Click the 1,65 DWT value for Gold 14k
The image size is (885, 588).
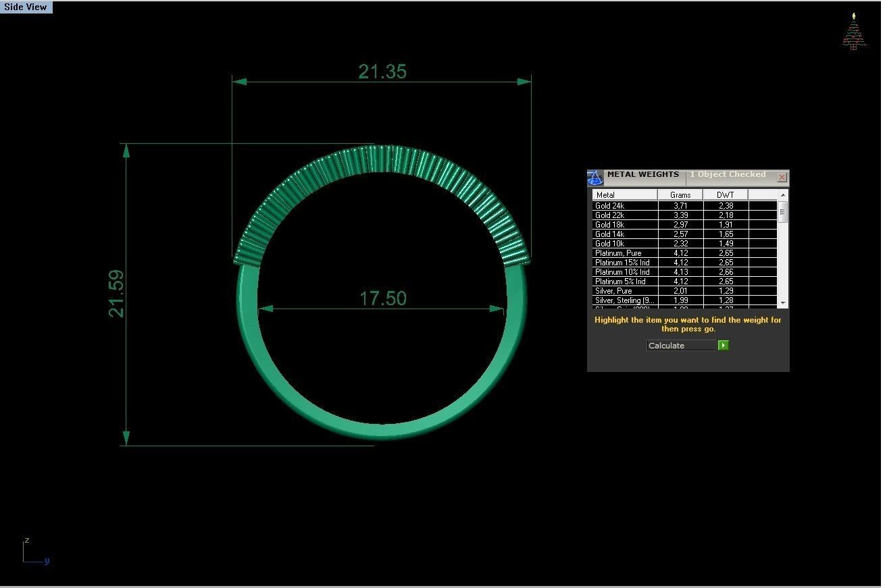pyautogui.click(x=726, y=234)
